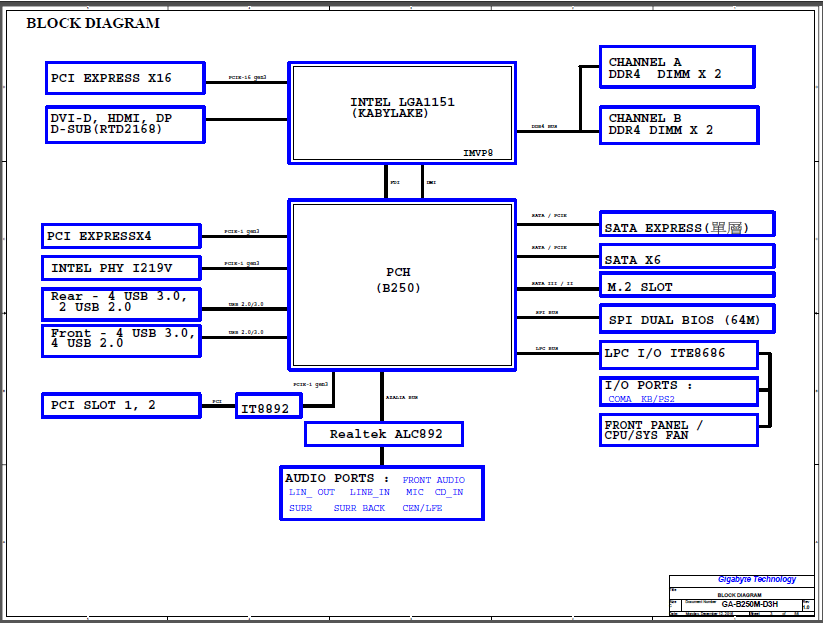Click the 'PCI SLOT 1, 2' block

tap(121, 406)
